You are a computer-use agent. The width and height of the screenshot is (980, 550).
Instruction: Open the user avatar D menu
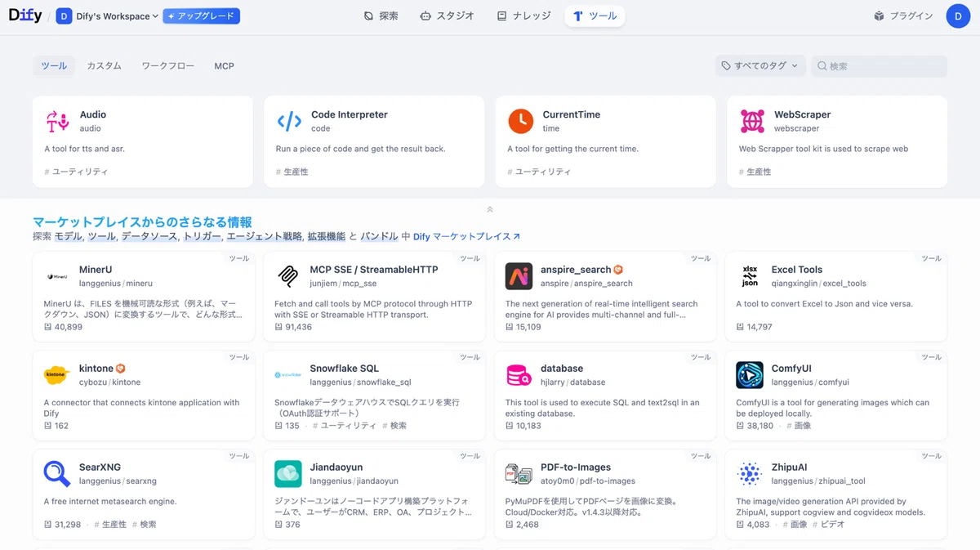958,16
